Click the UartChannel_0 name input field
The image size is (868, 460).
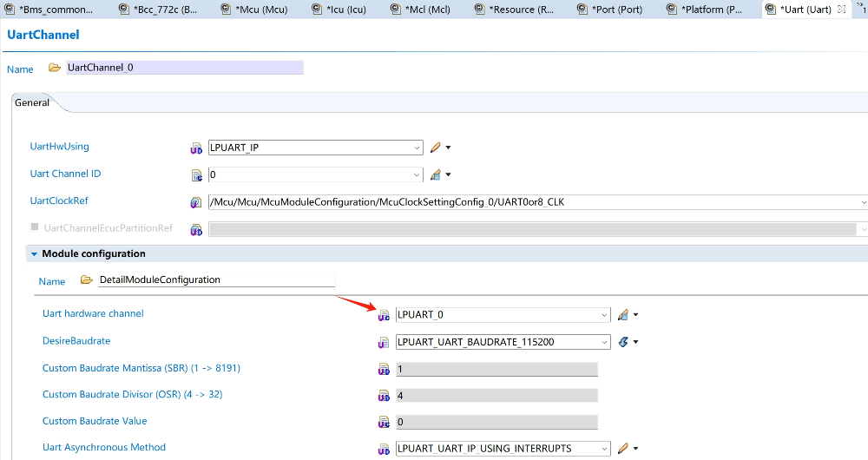(x=184, y=68)
